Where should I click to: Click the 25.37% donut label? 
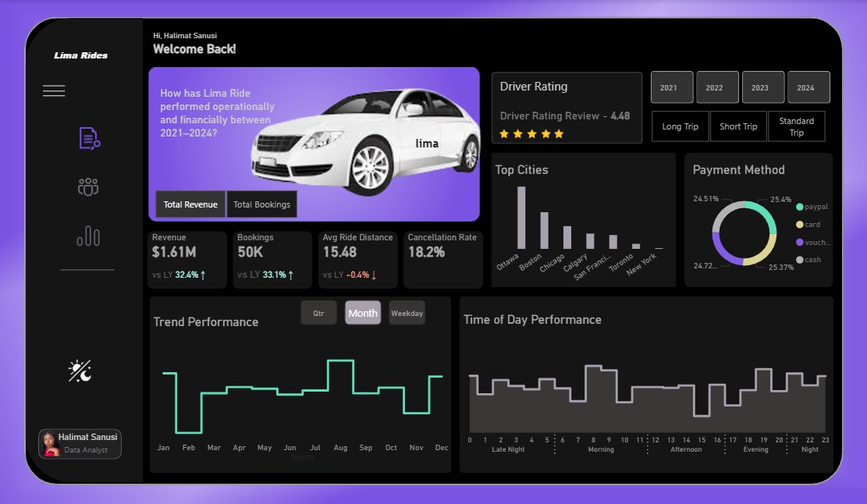pyautogui.click(x=780, y=267)
